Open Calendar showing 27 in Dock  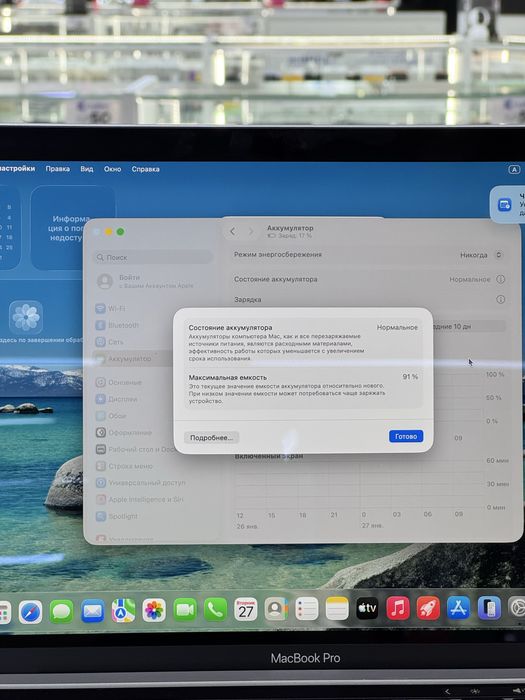point(246,609)
